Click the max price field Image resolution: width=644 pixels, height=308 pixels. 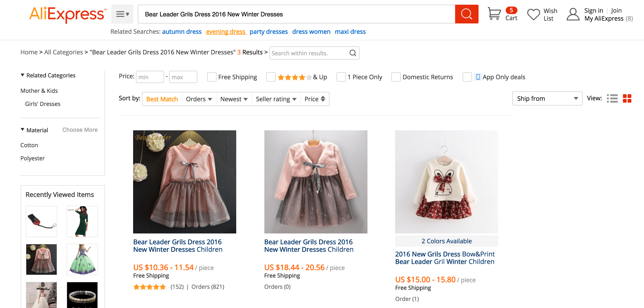[183, 77]
